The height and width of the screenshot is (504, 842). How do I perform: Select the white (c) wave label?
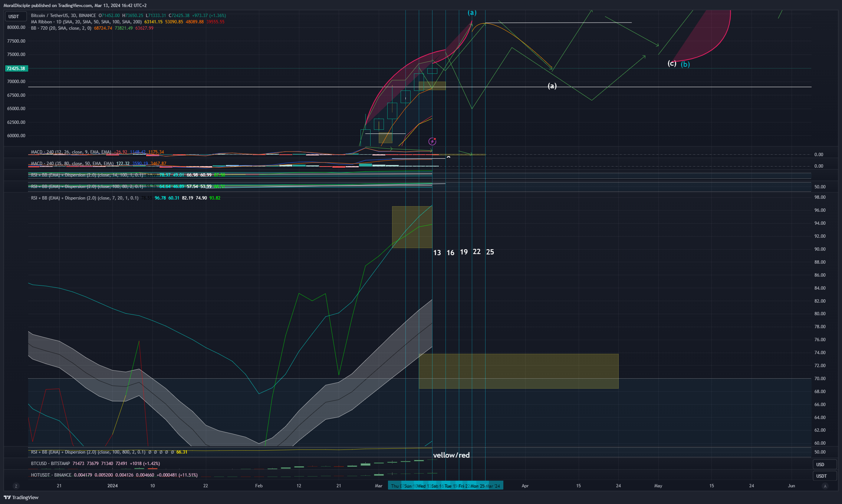coord(672,63)
